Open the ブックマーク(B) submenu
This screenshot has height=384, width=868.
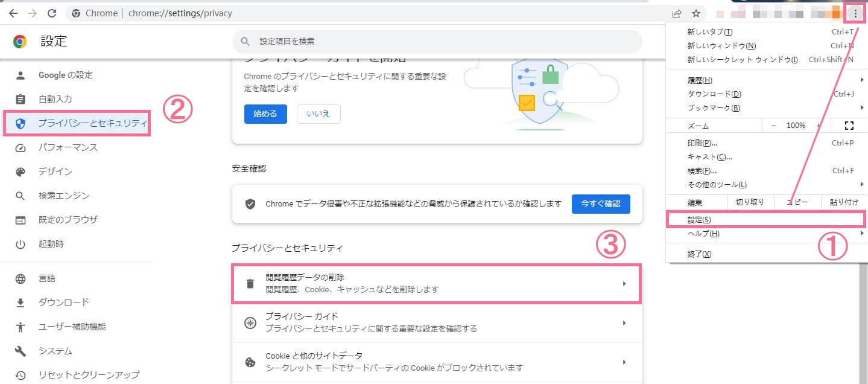(766, 108)
